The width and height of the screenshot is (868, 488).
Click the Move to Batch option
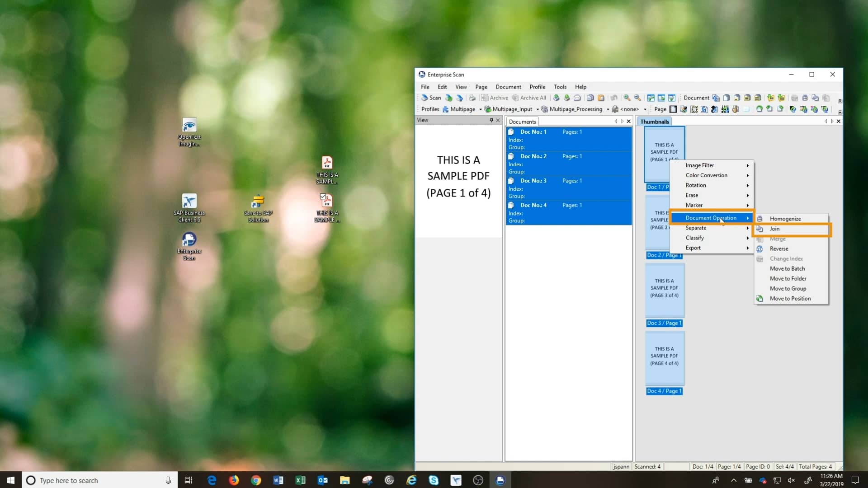787,268
